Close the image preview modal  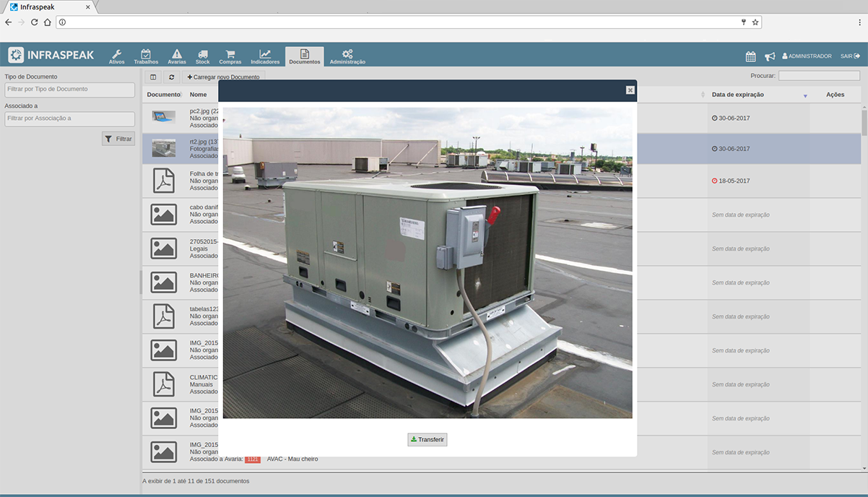pyautogui.click(x=630, y=90)
